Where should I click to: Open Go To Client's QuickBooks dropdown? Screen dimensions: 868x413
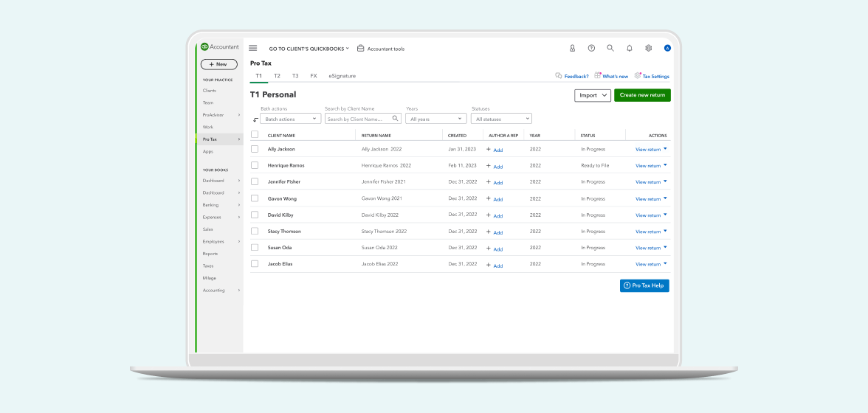pos(309,49)
